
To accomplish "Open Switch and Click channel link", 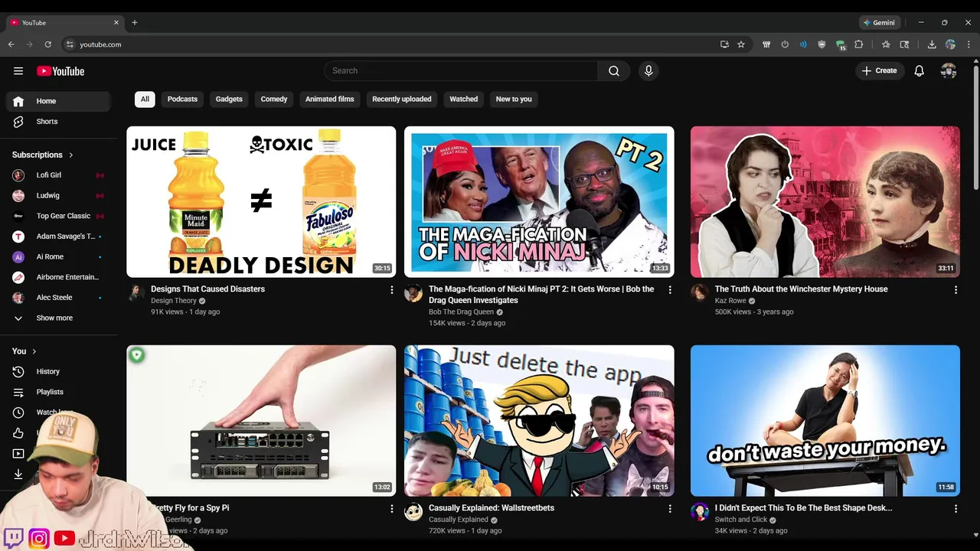I will pyautogui.click(x=741, y=520).
